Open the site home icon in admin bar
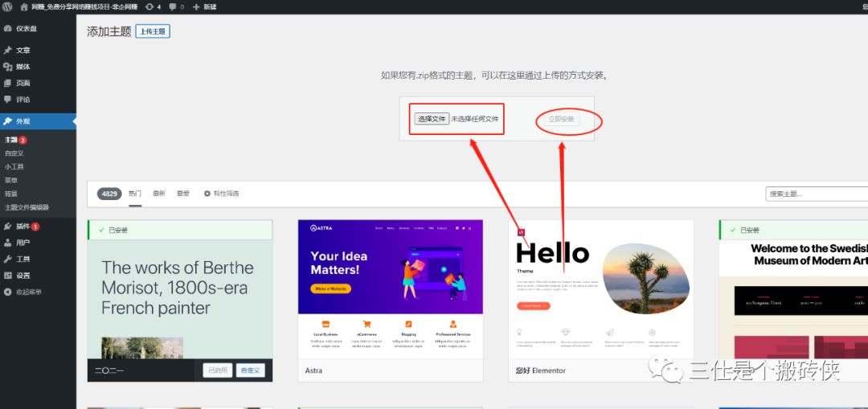Screen dimensions: 868x409 [x=24, y=7]
